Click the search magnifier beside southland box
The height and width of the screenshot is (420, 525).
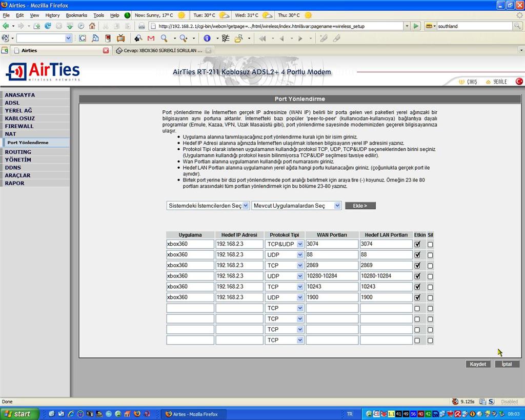pyautogui.click(x=517, y=26)
